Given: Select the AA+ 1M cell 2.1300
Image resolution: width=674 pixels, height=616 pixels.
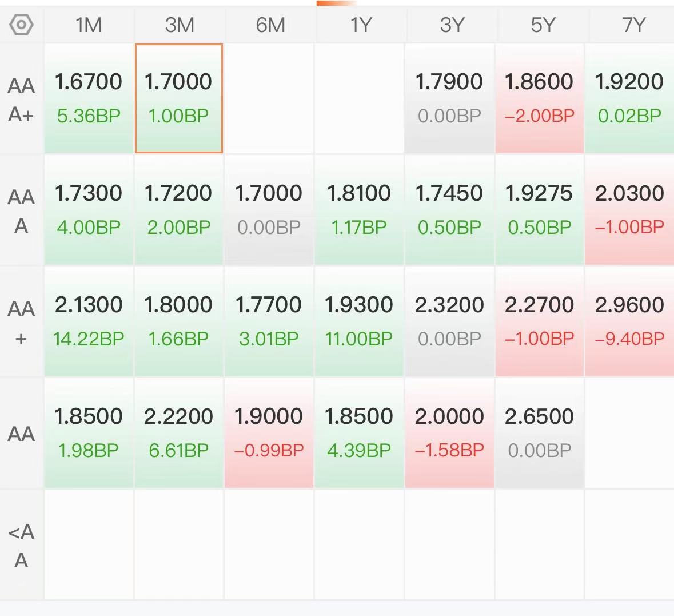Looking at the screenshot, I should pos(89,321).
